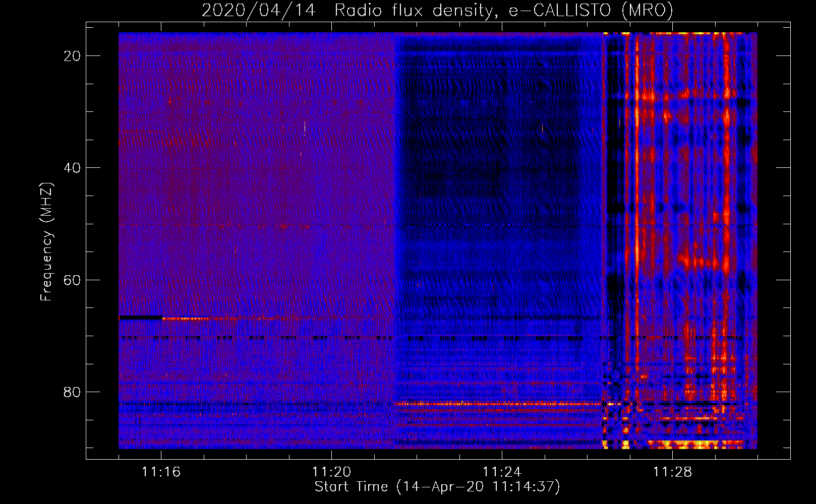Click the '40' frequency axis label
The width and height of the screenshot is (816, 504).
pyautogui.click(x=73, y=168)
